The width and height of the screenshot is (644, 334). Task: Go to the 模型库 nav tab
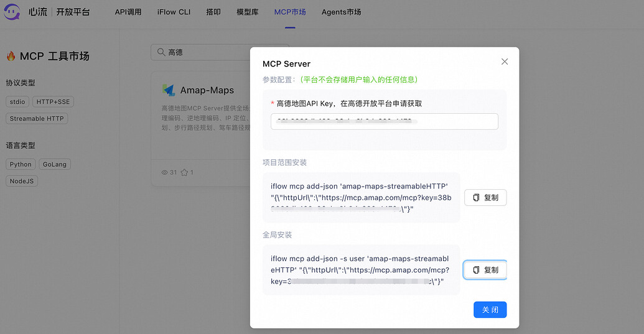[x=247, y=12]
